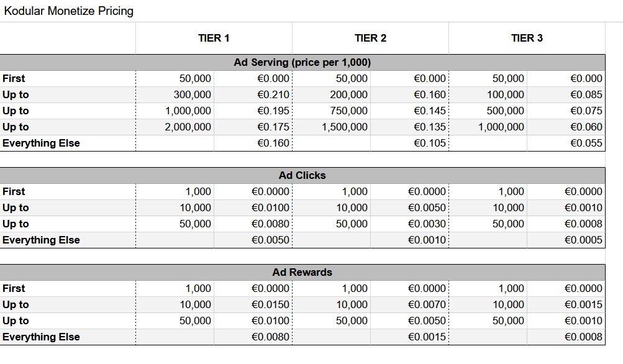The width and height of the screenshot is (623, 364).
Task: Click the Kodular Monetize Pricing title
Action: [x=68, y=11]
